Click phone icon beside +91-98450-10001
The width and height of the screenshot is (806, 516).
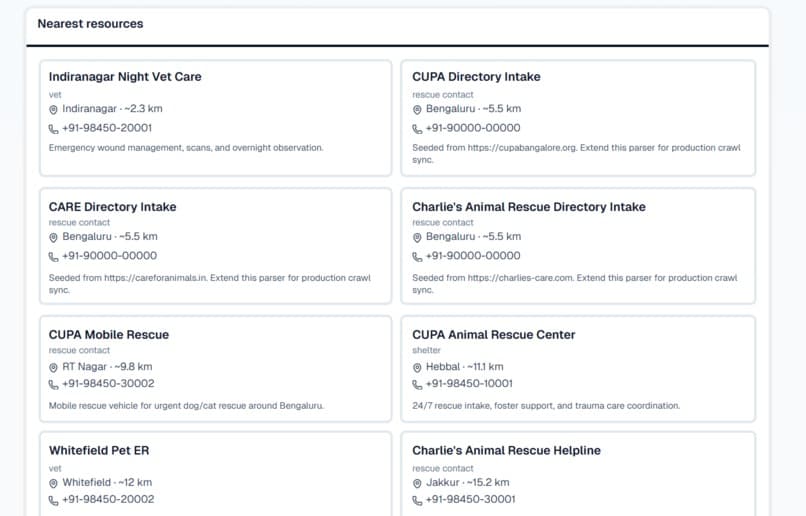point(417,384)
